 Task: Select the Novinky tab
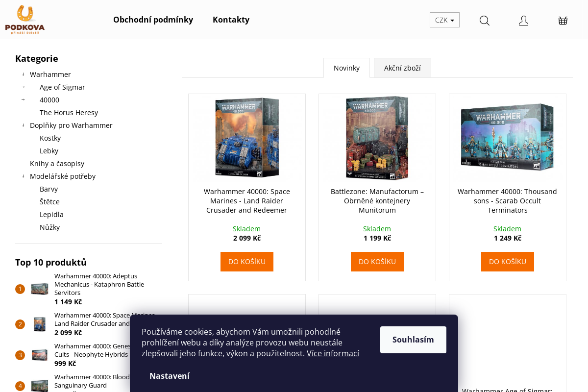click(346, 68)
